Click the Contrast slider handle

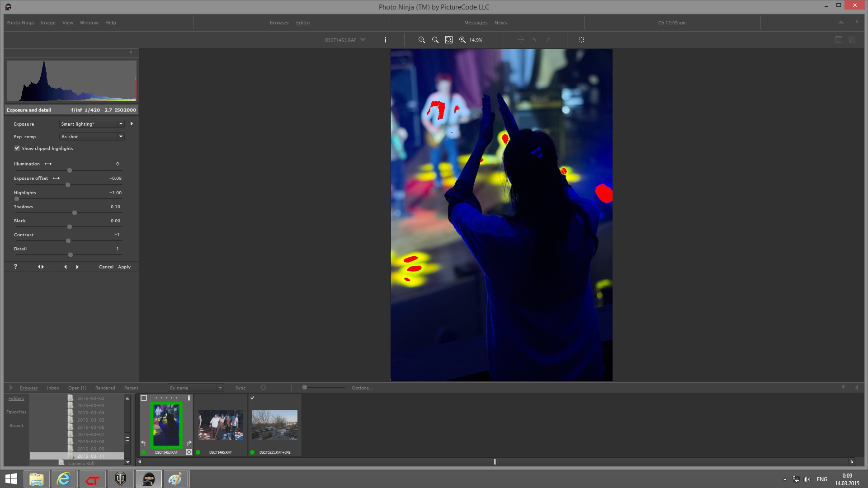[x=68, y=241]
